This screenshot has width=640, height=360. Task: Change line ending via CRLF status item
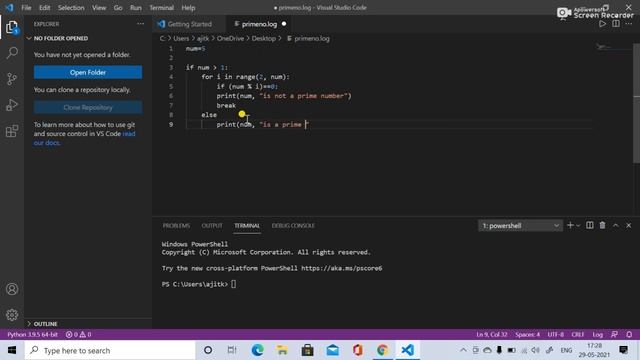[x=578, y=334]
